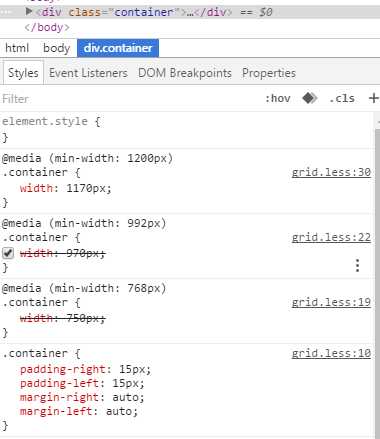Click the margin-left auto declaration
This screenshot has height=439, width=380.
pyautogui.click(x=79, y=411)
